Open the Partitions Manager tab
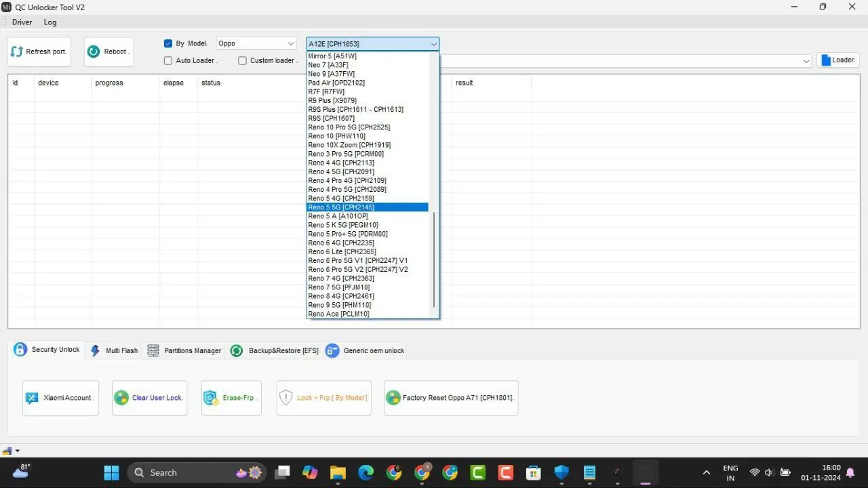This screenshot has height=488, width=868. click(184, 350)
